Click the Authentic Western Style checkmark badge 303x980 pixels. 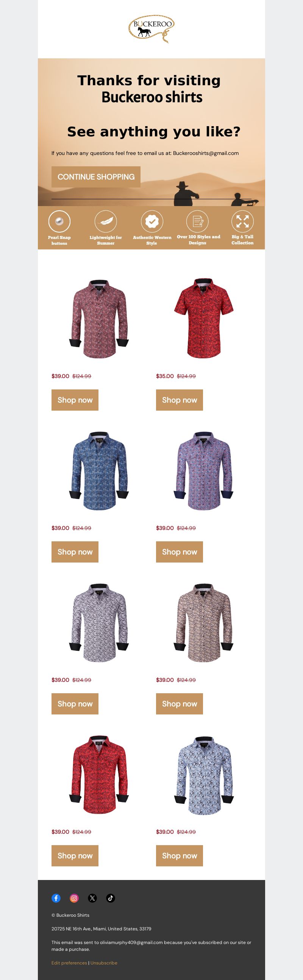(152, 221)
